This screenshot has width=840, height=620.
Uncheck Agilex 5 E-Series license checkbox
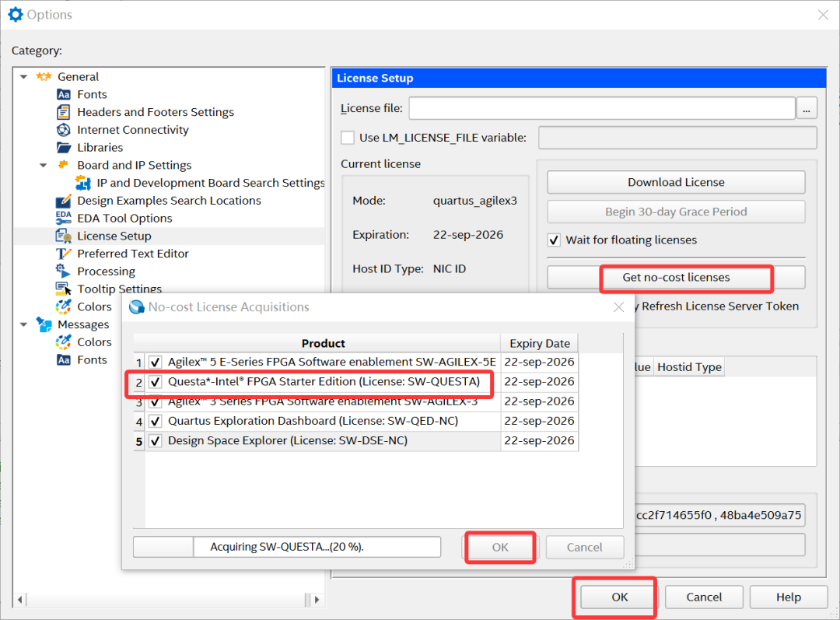coord(156,363)
